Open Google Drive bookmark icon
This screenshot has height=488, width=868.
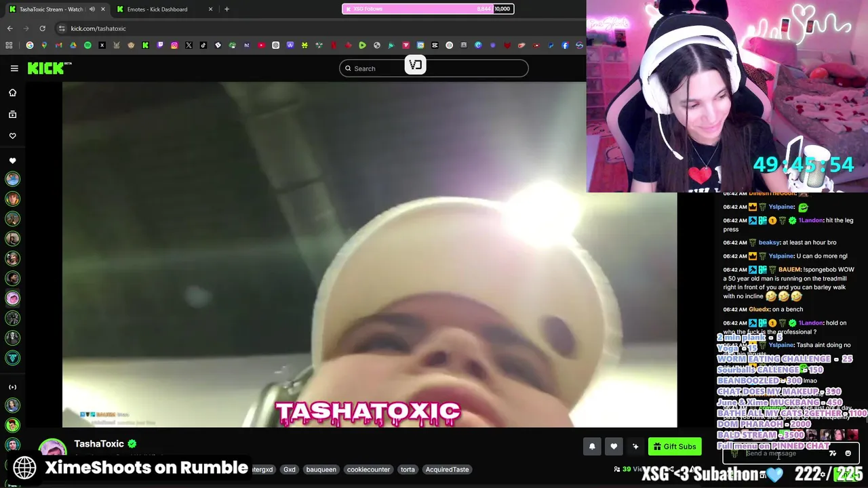pos(73,45)
